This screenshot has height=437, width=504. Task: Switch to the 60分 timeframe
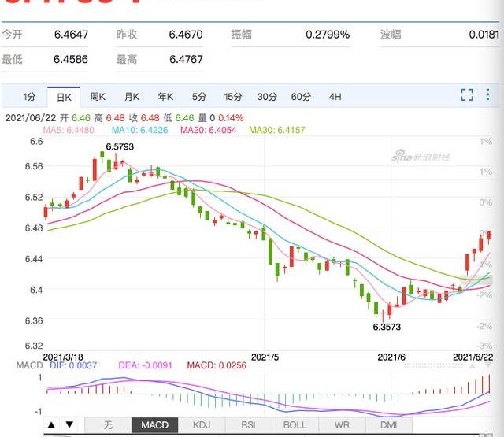click(x=301, y=97)
